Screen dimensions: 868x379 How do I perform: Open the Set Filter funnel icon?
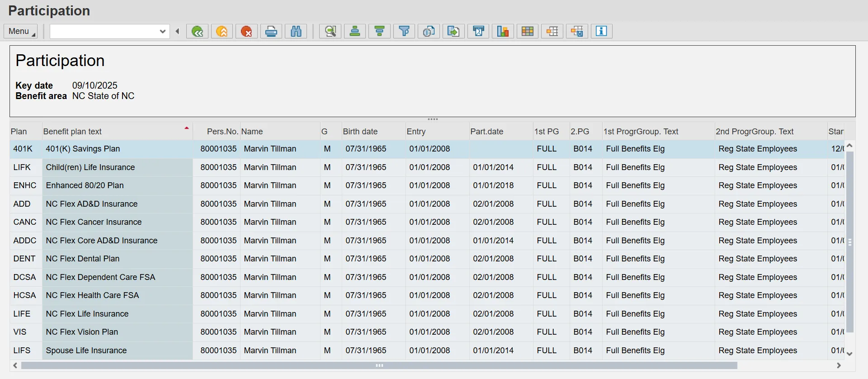tap(404, 31)
